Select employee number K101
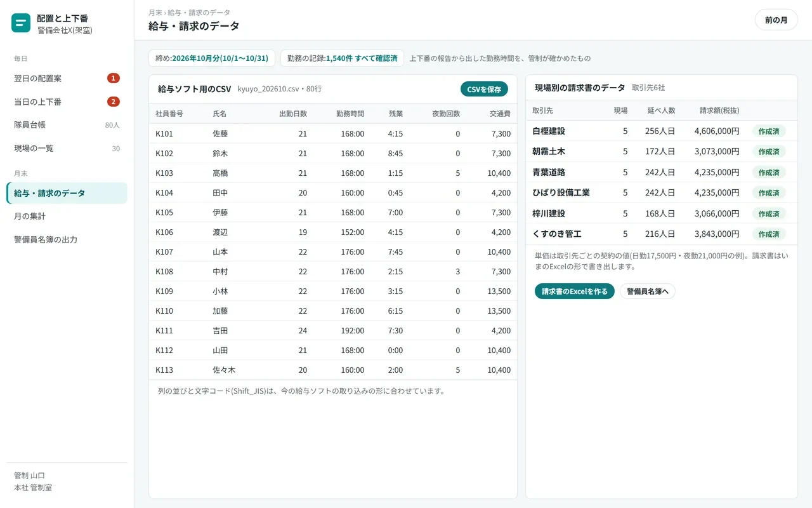The width and height of the screenshot is (812, 508). click(x=164, y=134)
